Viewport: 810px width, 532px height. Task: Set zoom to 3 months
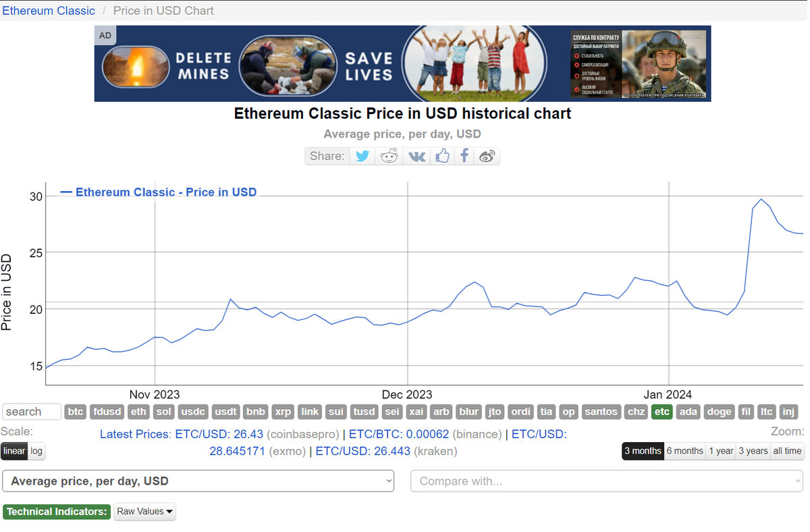coord(643,451)
